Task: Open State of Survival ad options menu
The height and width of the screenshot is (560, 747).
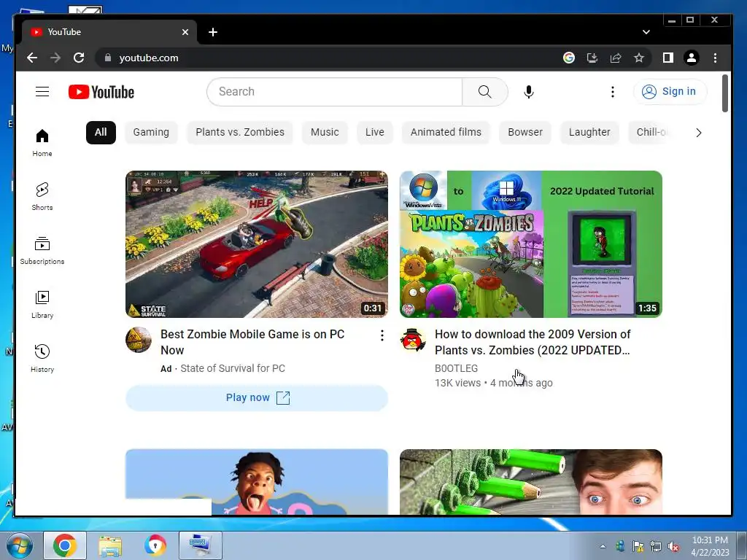Action: tap(382, 335)
